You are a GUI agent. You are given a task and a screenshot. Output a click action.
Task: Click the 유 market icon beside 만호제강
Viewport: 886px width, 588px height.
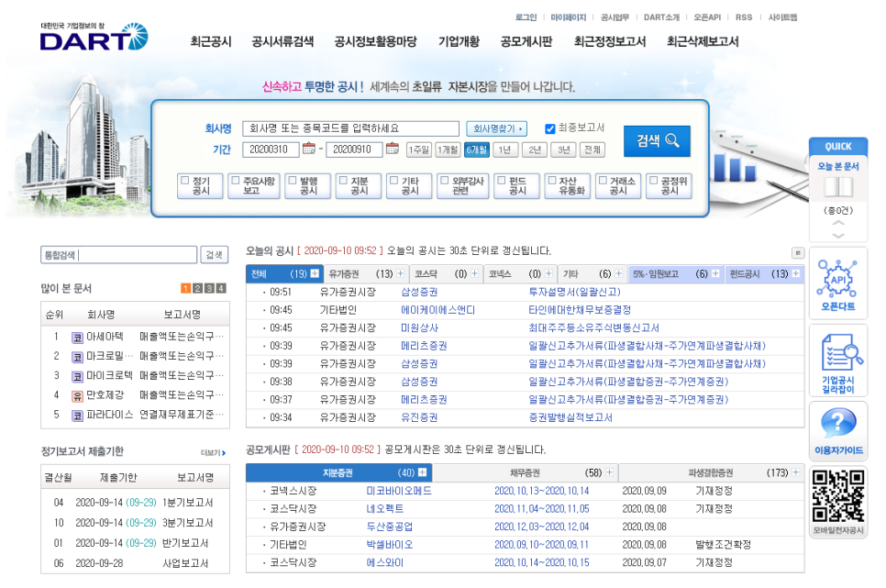point(77,395)
